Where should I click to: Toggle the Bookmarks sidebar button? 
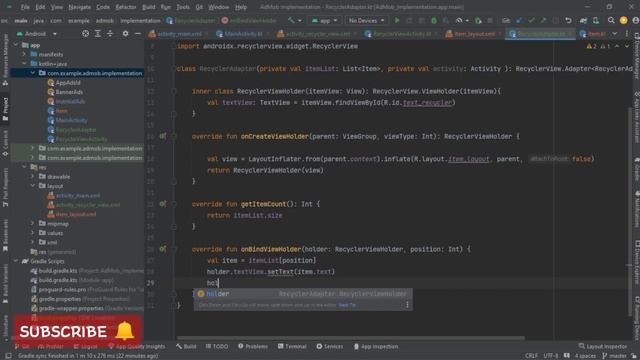[5, 236]
